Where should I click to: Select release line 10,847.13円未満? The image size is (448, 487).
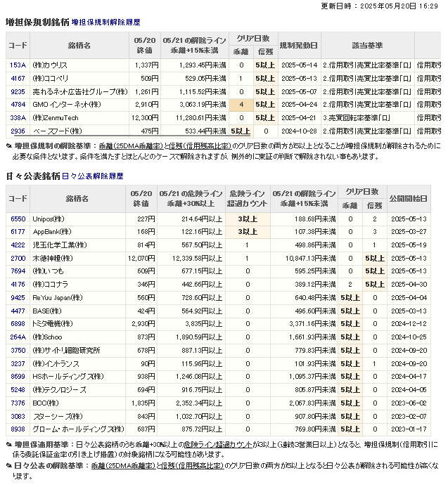click(311, 259)
